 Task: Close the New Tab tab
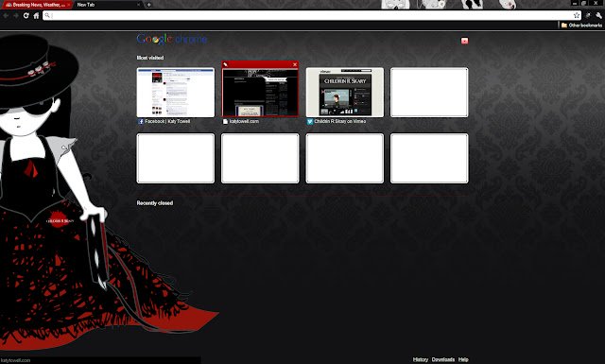click(139, 5)
